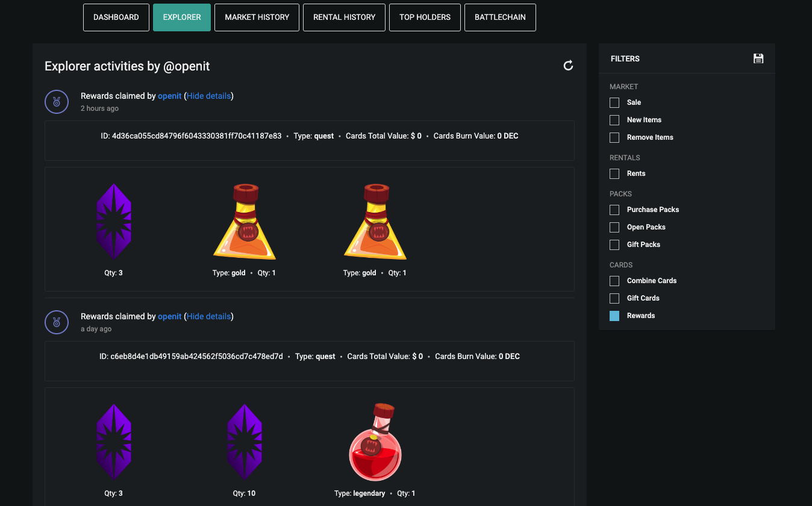Click 'Explorer activities by @openit' heading
The image size is (812, 506).
pyautogui.click(x=127, y=66)
